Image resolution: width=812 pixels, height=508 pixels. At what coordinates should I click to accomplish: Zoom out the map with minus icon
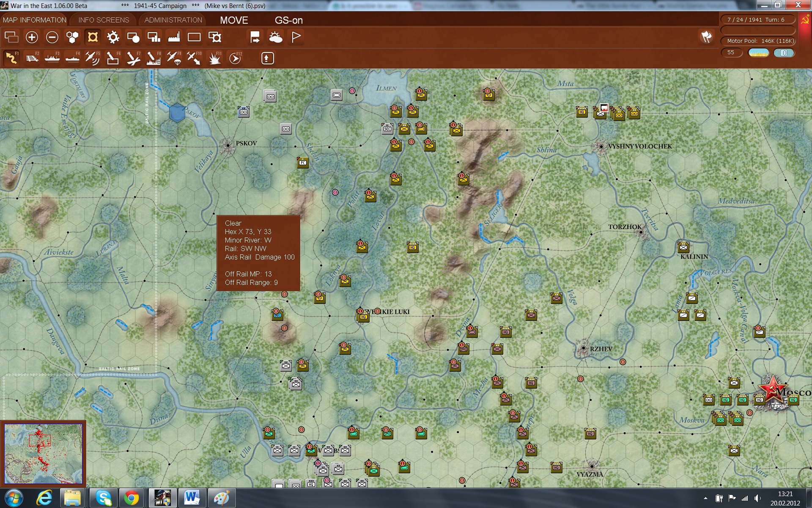[x=52, y=37]
